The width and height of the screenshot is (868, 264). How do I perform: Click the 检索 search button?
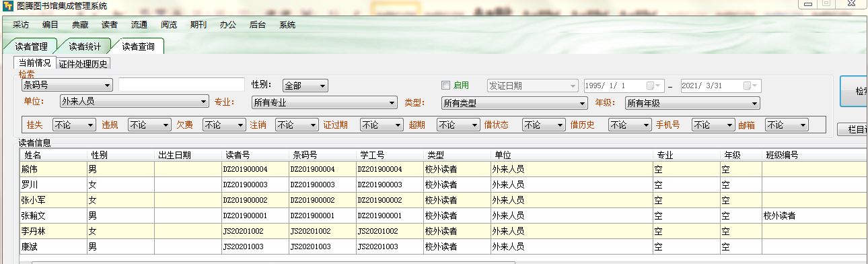pos(854,92)
